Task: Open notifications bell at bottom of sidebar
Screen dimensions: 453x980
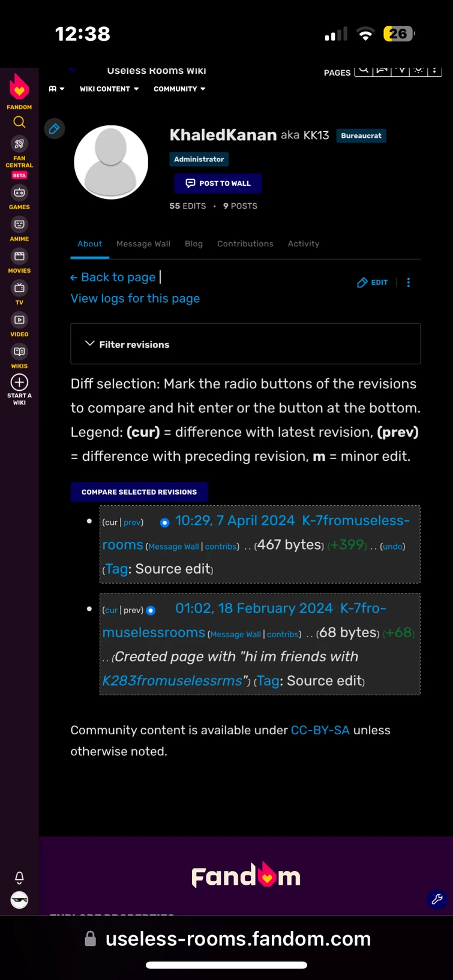Action: (19, 878)
